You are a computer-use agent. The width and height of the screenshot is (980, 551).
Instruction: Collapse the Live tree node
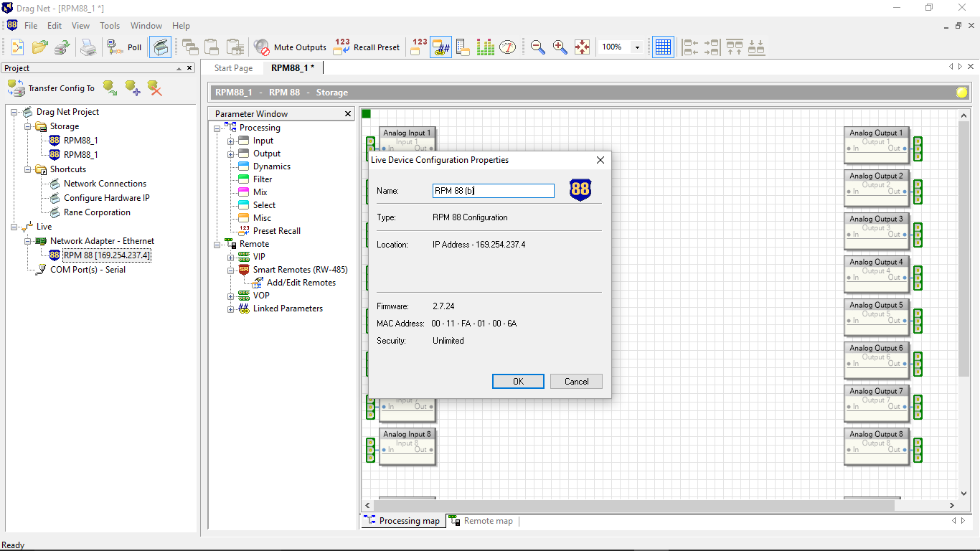tap(14, 227)
